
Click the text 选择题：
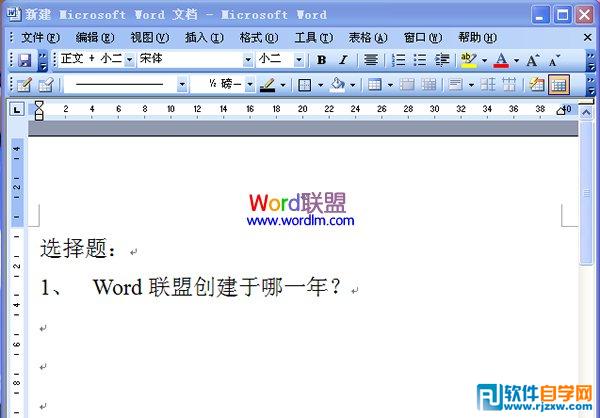[78, 248]
